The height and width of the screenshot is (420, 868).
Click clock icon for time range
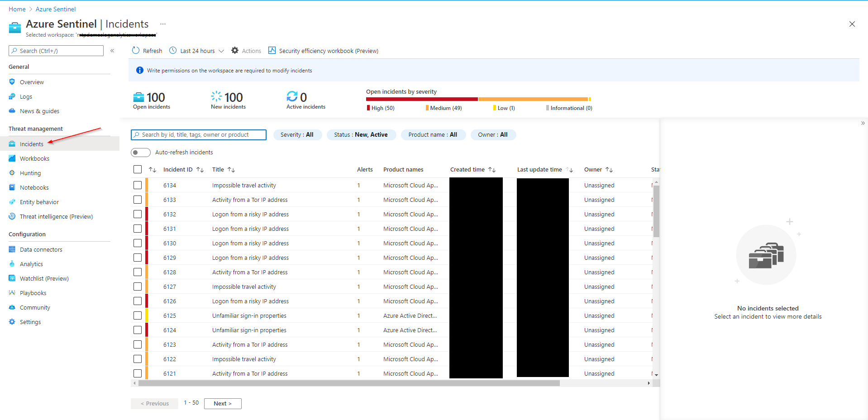(173, 50)
